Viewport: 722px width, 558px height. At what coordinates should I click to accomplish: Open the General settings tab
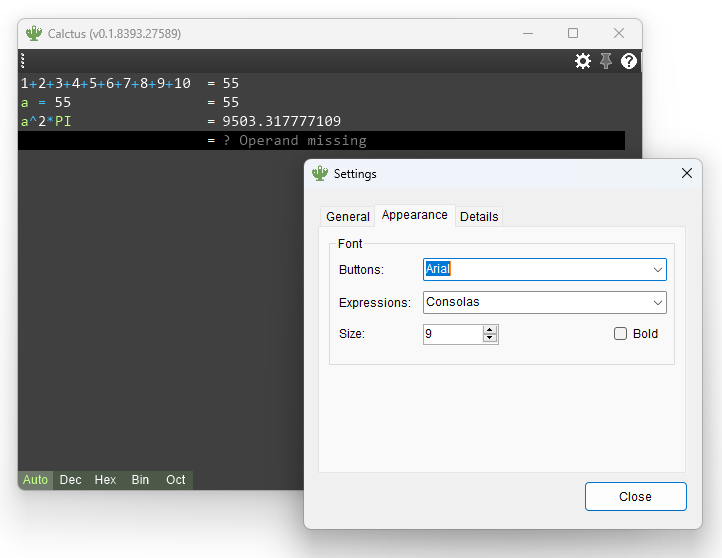348,216
